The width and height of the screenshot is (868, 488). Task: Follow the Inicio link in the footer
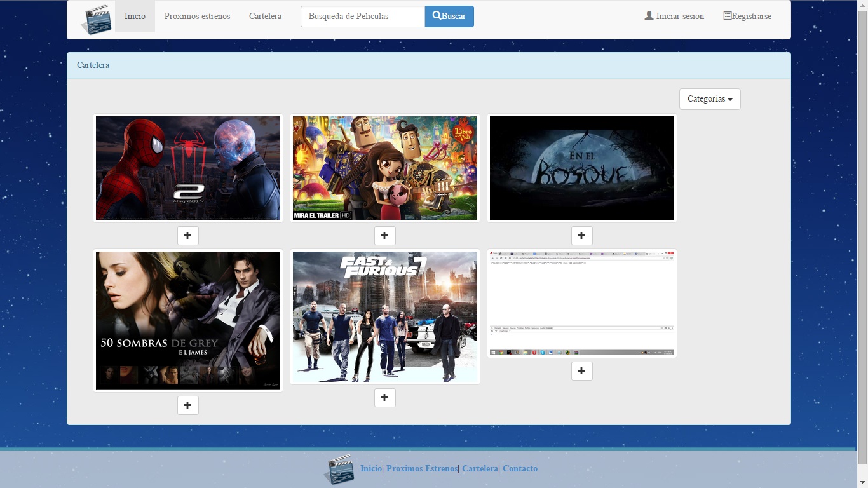pos(371,469)
